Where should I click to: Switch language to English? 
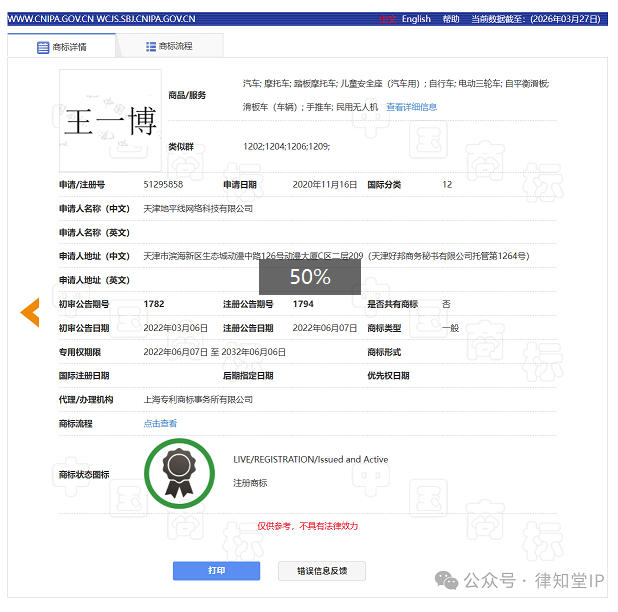[416, 19]
